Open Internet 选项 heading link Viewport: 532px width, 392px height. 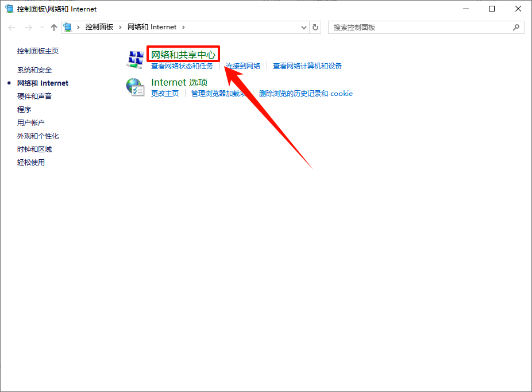tap(179, 82)
